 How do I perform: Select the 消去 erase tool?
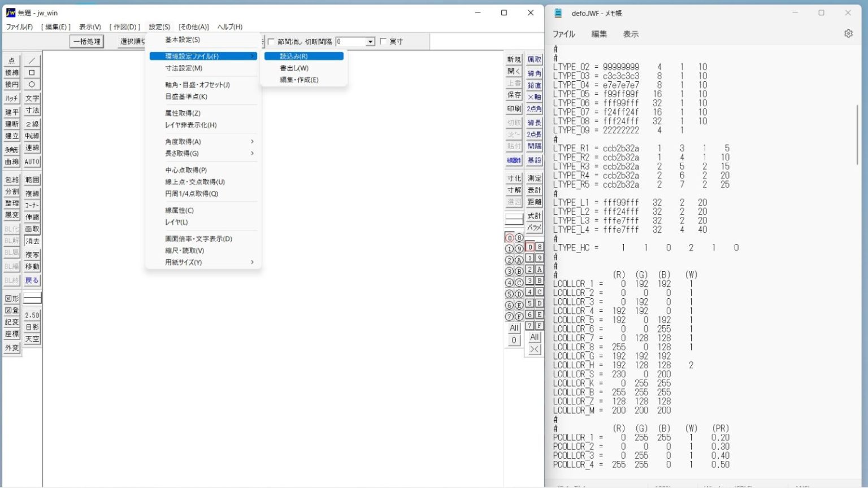[32, 241]
